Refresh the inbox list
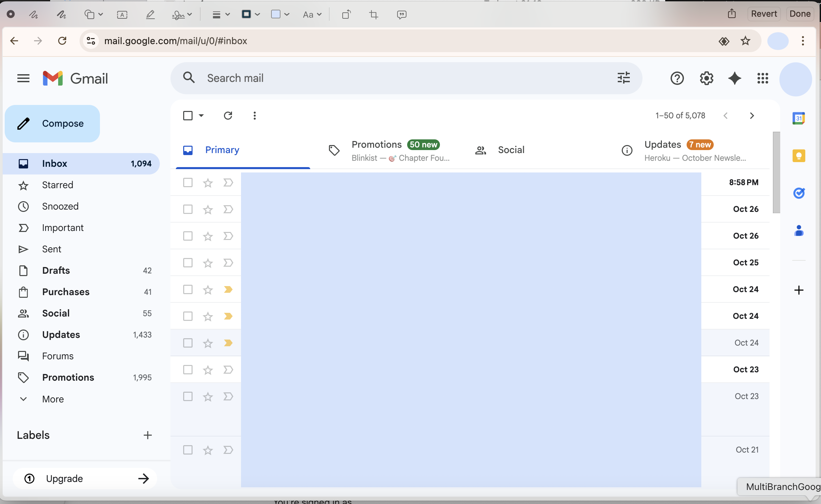This screenshot has width=821, height=504. pos(228,115)
